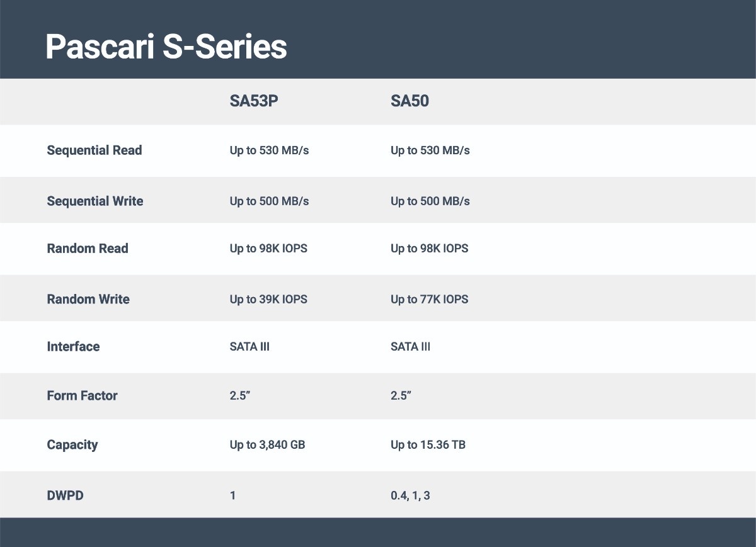Click the Form Factor row label

point(82,396)
